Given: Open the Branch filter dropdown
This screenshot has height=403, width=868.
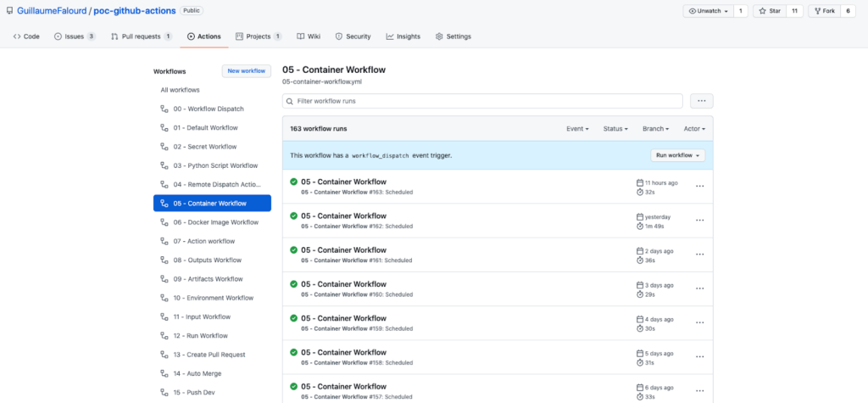Looking at the screenshot, I should (x=655, y=129).
